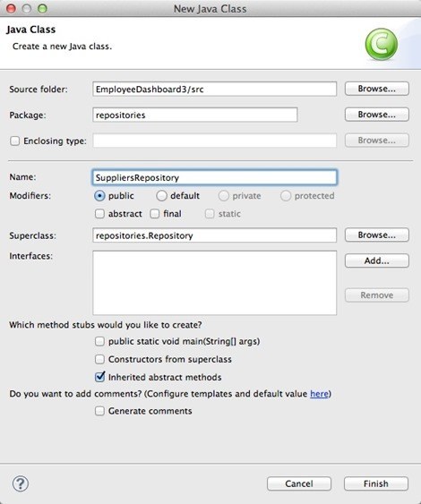
Task: Check the Enclosing type checkbox
Action: pos(15,141)
